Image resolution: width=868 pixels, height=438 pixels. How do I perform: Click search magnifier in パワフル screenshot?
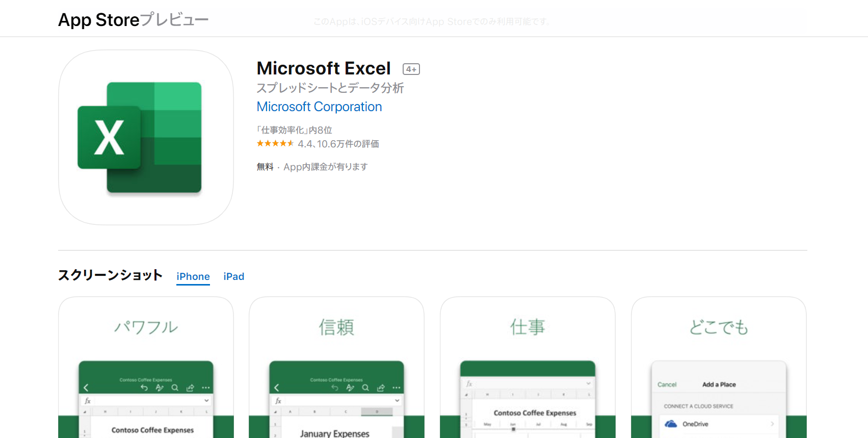[x=175, y=388]
